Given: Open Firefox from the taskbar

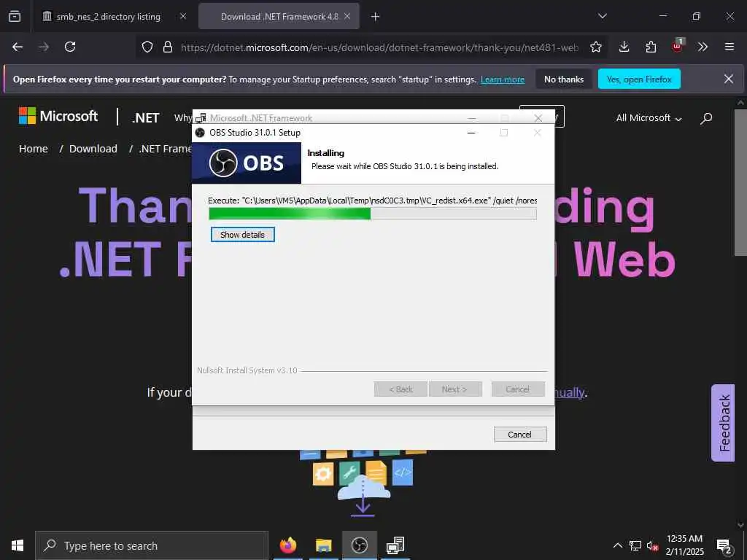Looking at the screenshot, I should [x=287, y=545].
